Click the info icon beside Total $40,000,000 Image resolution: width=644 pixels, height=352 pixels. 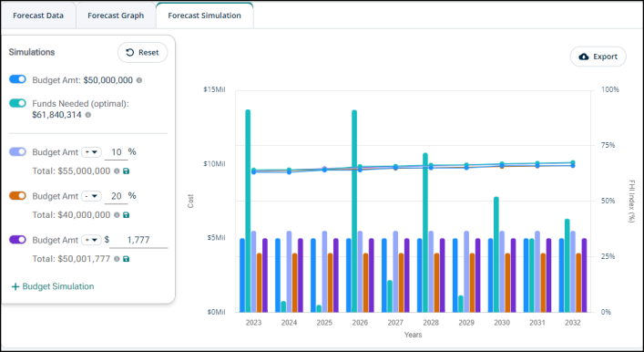pos(117,215)
